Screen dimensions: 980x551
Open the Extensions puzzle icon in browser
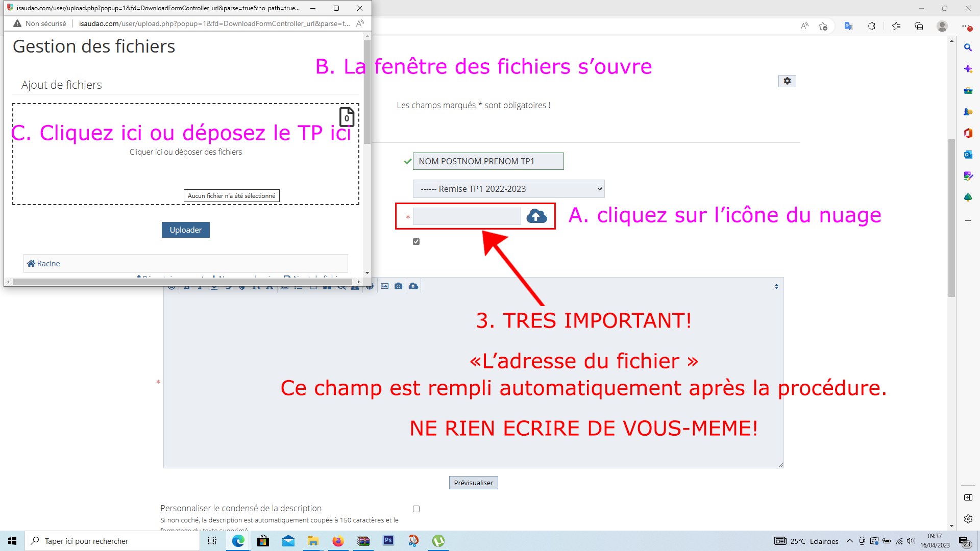(872, 26)
